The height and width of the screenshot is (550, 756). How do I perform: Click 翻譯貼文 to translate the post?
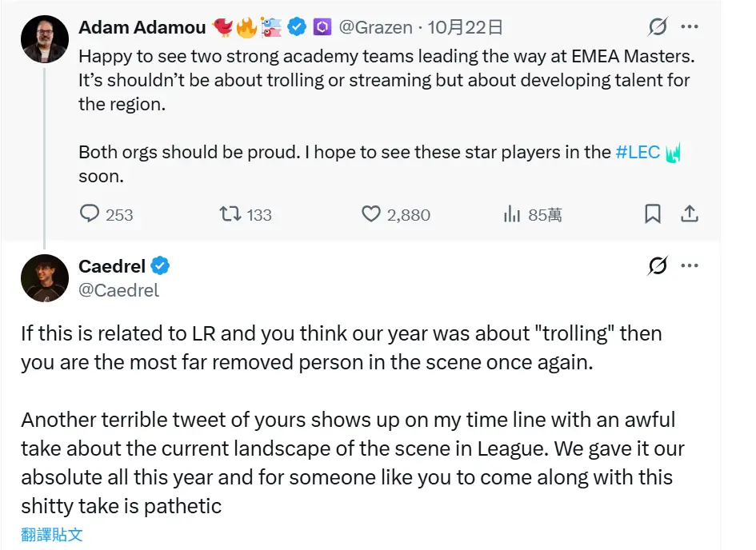point(52,535)
